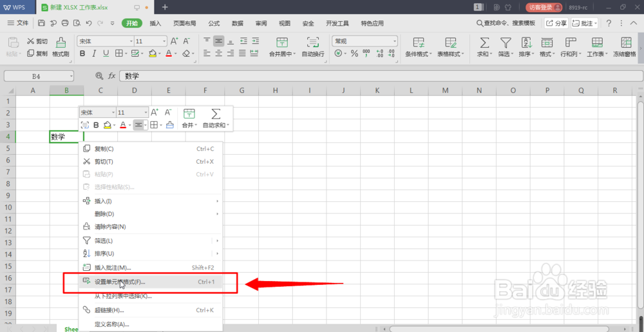Click the ribbon fill color bucket swatch

pos(152,54)
